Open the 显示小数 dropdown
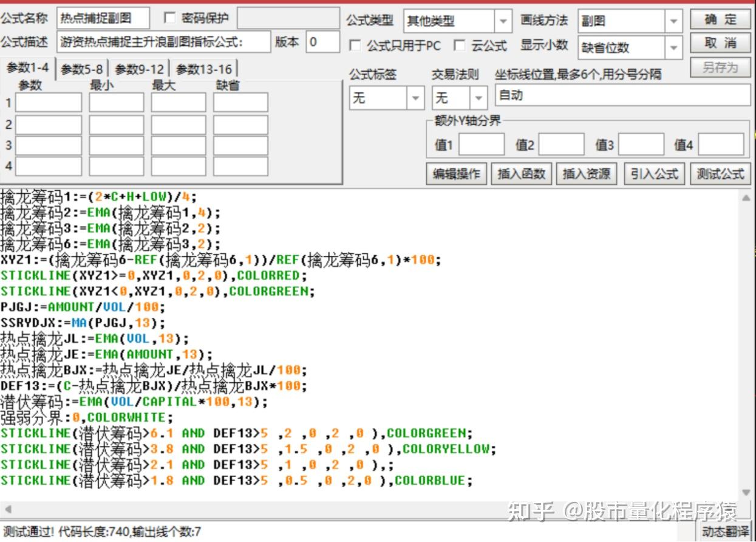Screen dimensions: 756x542 (x=673, y=47)
